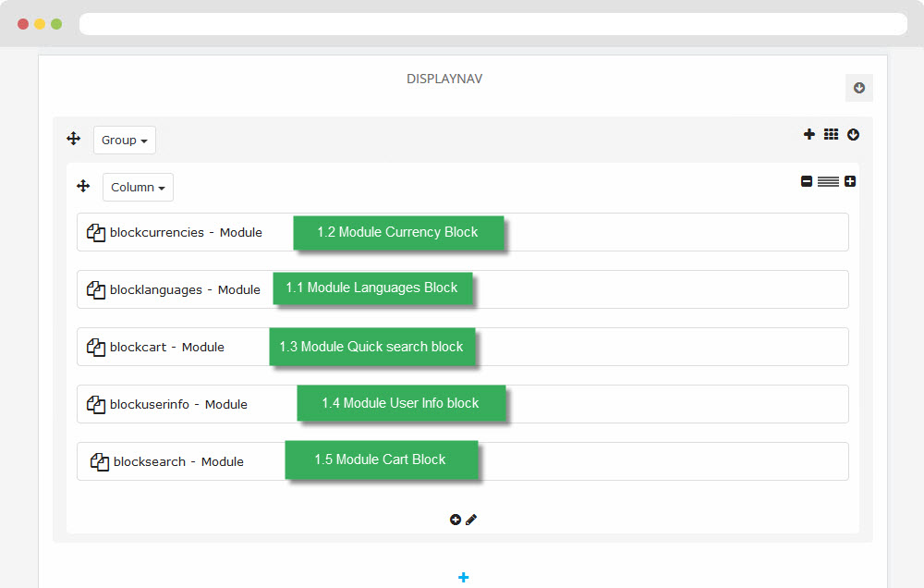The width and height of the screenshot is (924, 588).
Task: Click the blockcart module copy icon
Action: point(96,347)
